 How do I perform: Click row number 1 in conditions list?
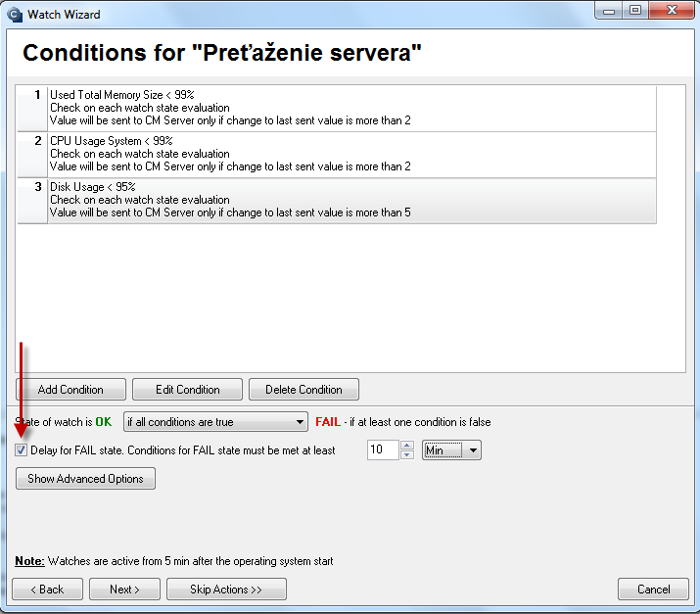pyautogui.click(x=32, y=108)
